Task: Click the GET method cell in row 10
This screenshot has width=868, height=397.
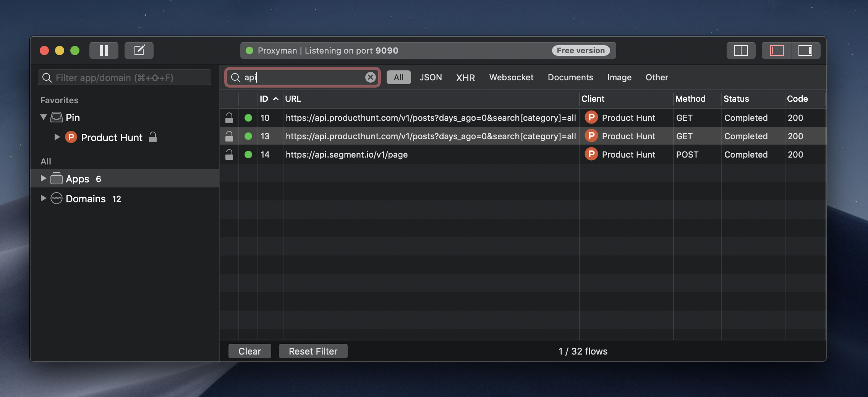Action: [x=684, y=118]
